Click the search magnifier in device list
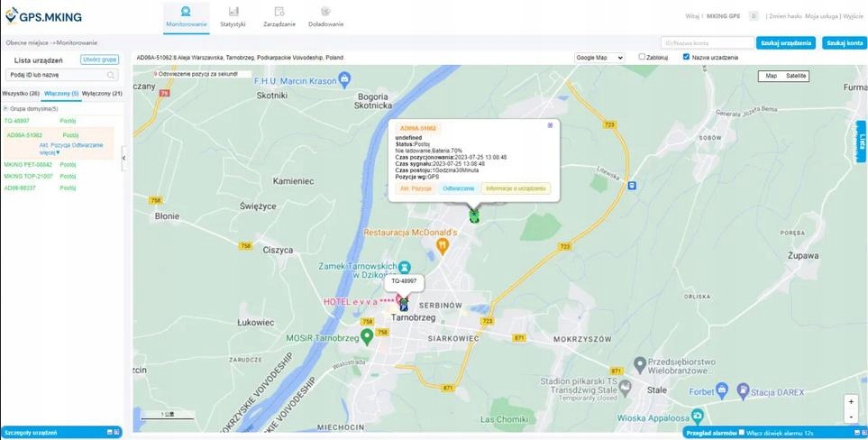Viewport: 868px width, 440px height. pos(111,76)
